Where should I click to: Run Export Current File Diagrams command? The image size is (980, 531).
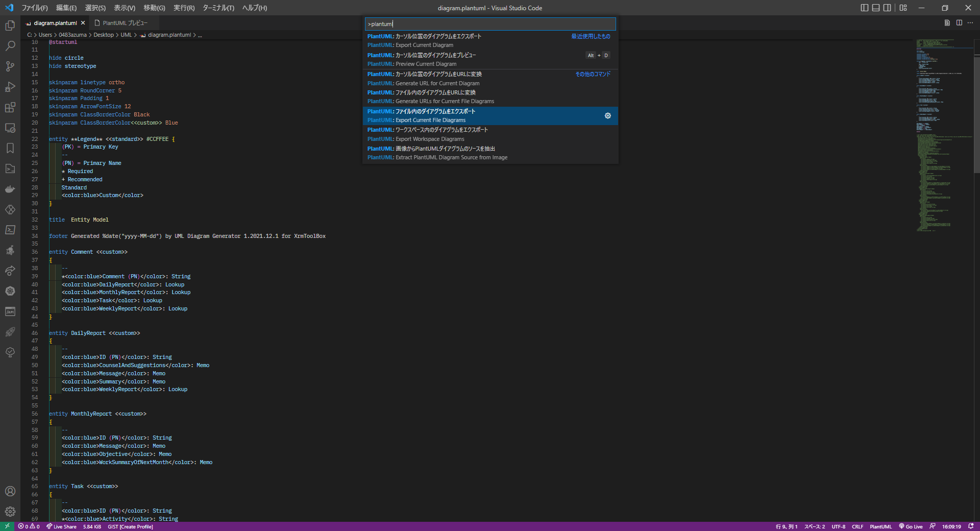(x=490, y=116)
